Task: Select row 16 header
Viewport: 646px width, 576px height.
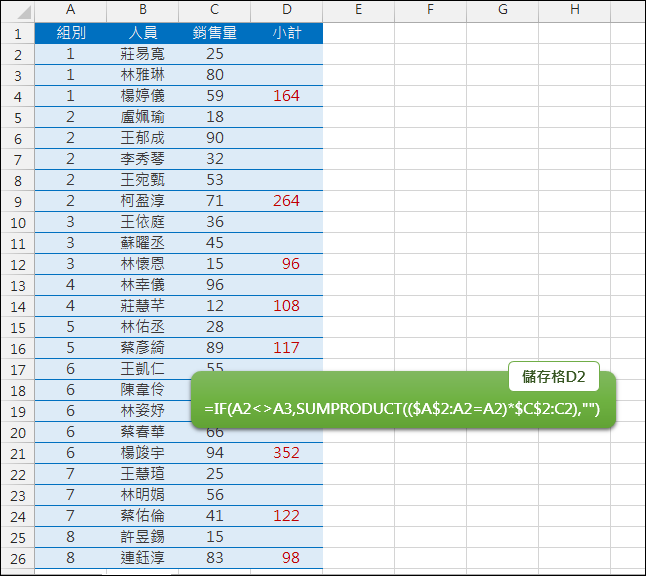Action: click(18, 348)
